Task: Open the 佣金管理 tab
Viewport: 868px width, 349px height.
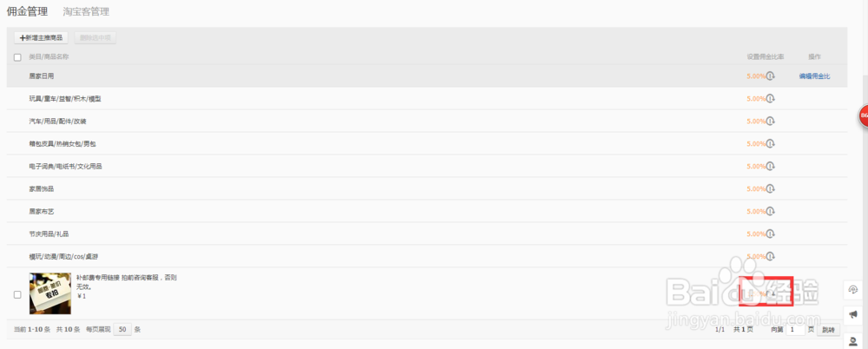Action: [27, 12]
